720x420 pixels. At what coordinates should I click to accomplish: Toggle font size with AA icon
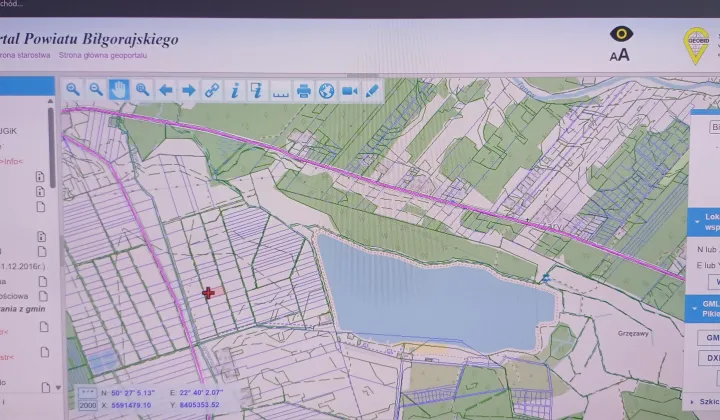point(619,55)
